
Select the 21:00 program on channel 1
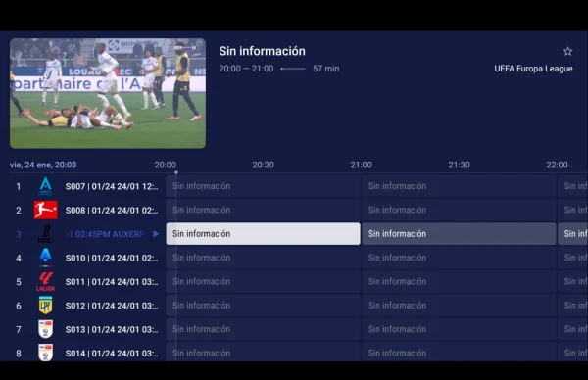pyautogui.click(x=459, y=186)
